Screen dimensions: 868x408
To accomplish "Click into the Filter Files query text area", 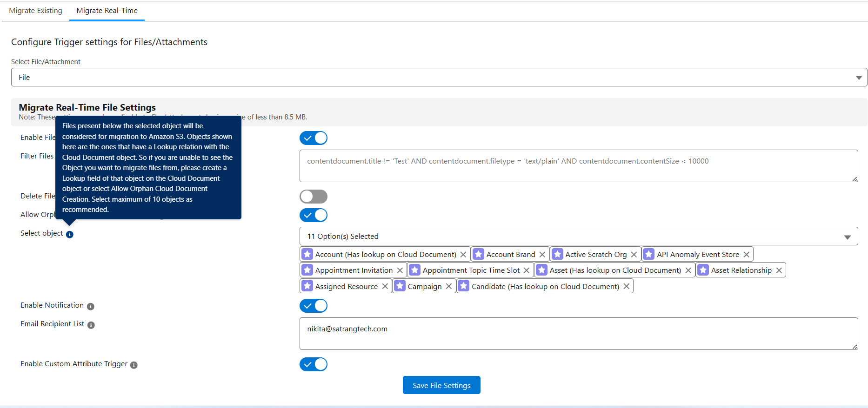I will [x=579, y=166].
